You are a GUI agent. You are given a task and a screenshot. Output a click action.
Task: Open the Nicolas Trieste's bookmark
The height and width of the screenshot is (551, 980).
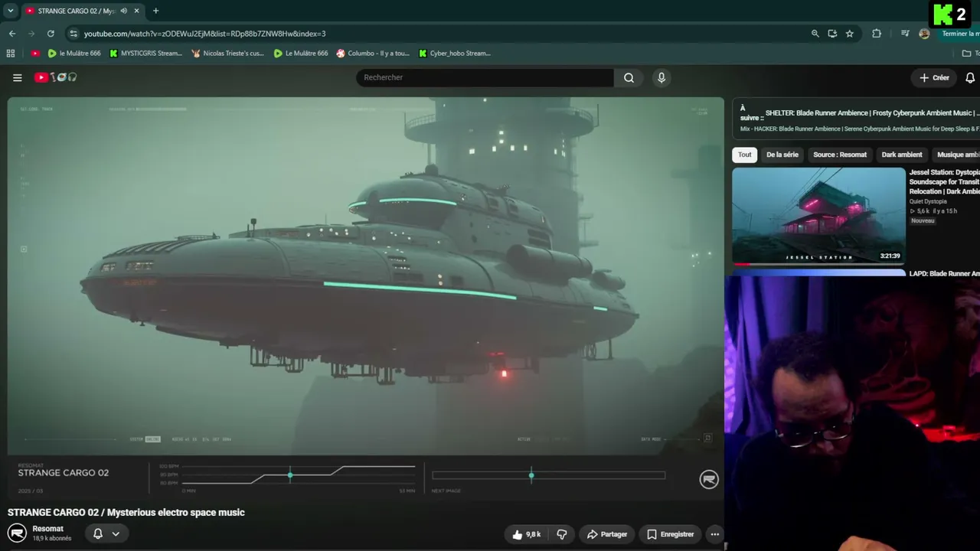(x=227, y=54)
